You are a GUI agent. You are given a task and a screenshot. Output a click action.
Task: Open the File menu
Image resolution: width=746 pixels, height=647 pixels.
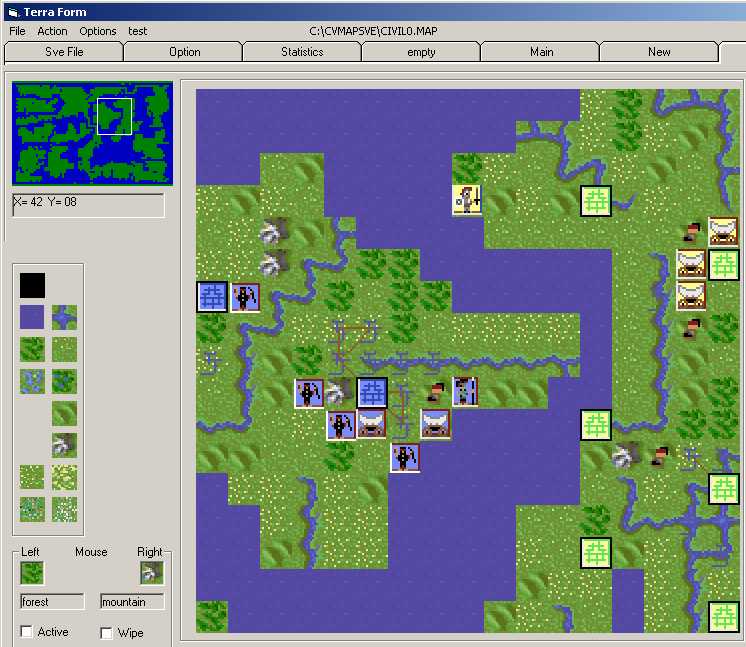(x=17, y=31)
